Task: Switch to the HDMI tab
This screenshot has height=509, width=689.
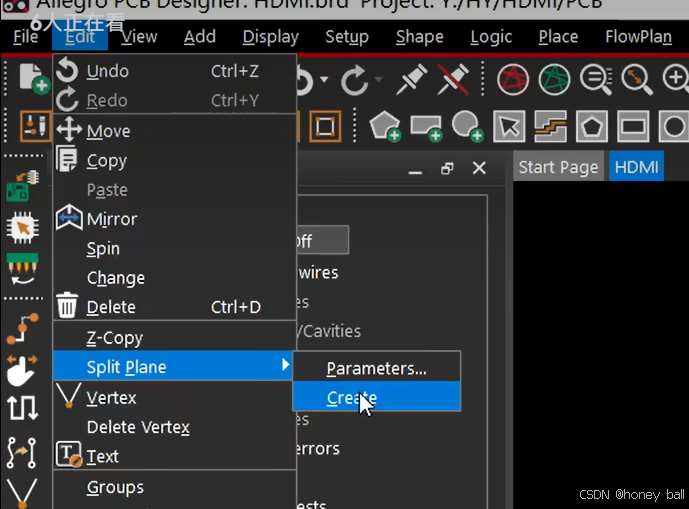Action: pos(636,167)
